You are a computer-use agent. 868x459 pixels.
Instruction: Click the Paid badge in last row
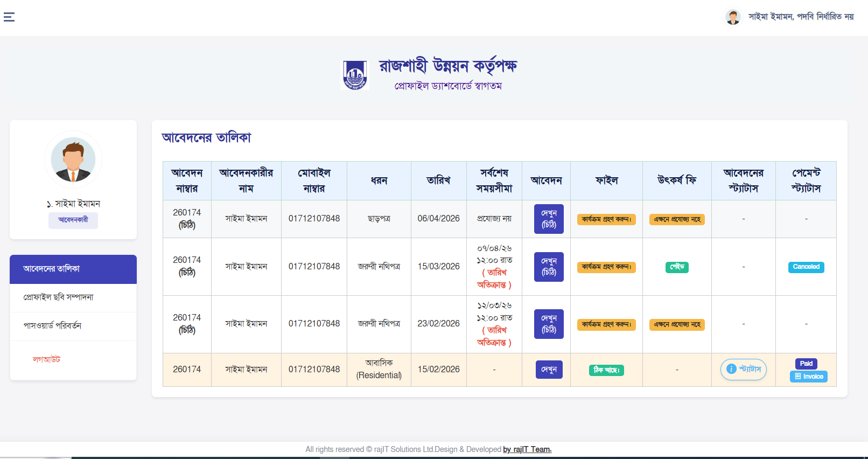806,364
